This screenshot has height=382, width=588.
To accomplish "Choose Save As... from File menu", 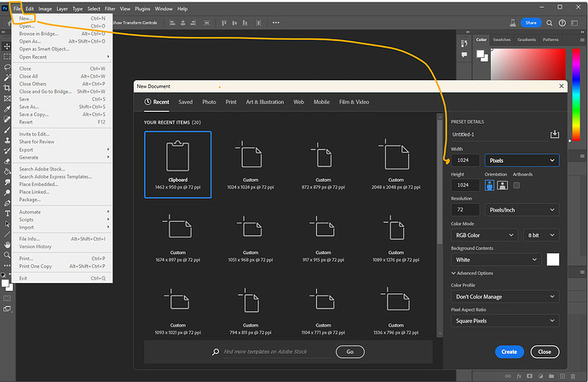I will [62, 107].
